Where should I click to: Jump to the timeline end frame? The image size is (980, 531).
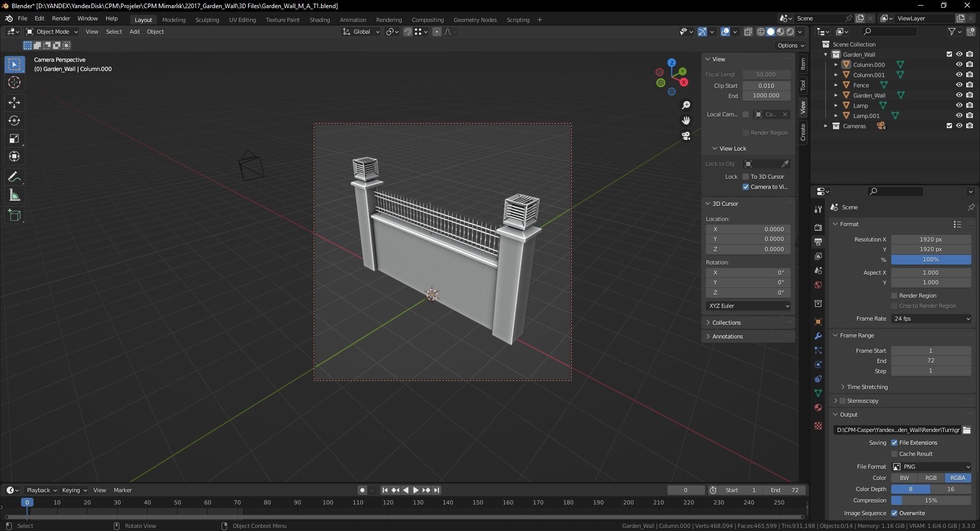436,490
